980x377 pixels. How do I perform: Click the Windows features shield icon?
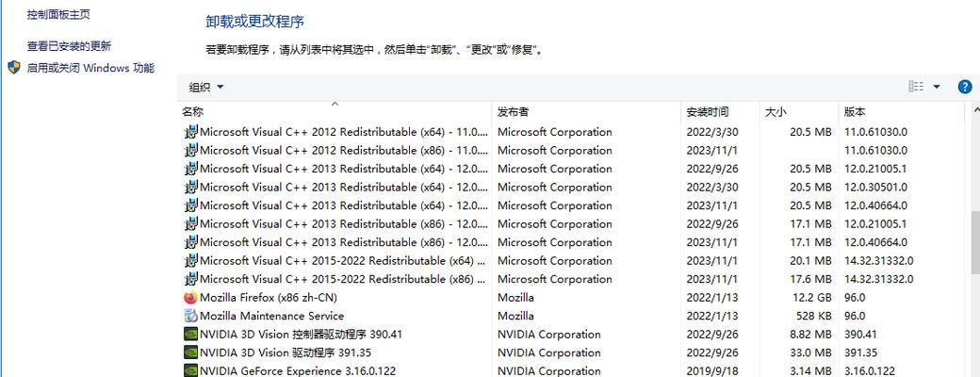[x=14, y=68]
